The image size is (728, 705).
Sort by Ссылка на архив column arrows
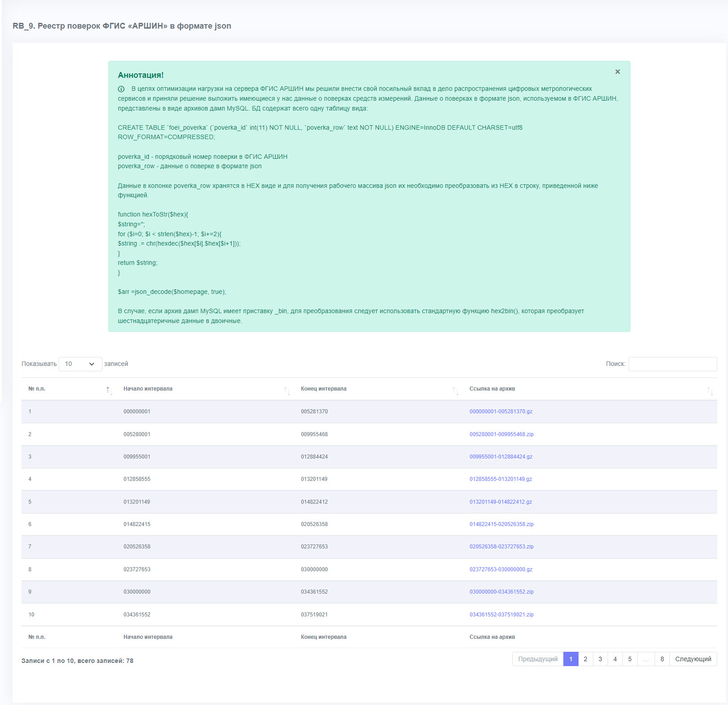click(710, 391)
